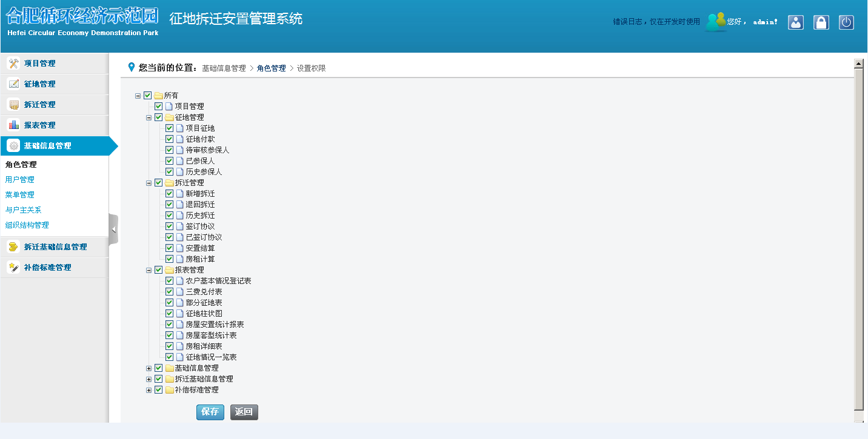Open the 菜单管理 submenu link
Viewport: 868px width, 439px height.
coord(19,195)
